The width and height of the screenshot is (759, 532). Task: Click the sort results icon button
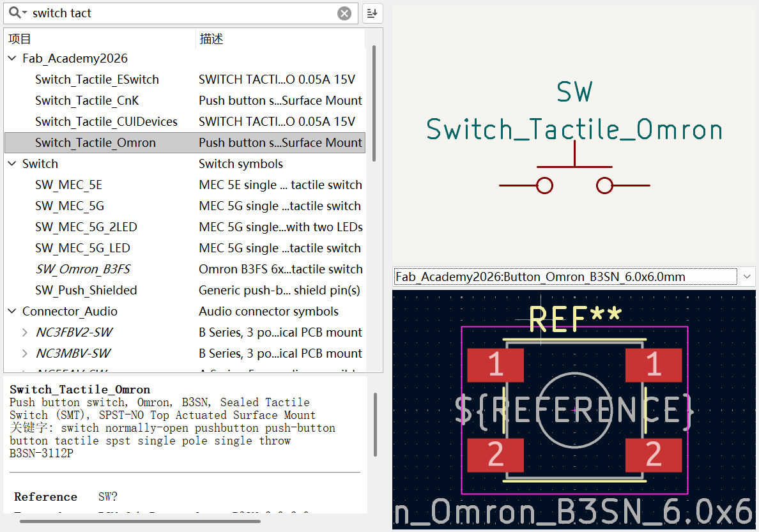coord(372,13)
